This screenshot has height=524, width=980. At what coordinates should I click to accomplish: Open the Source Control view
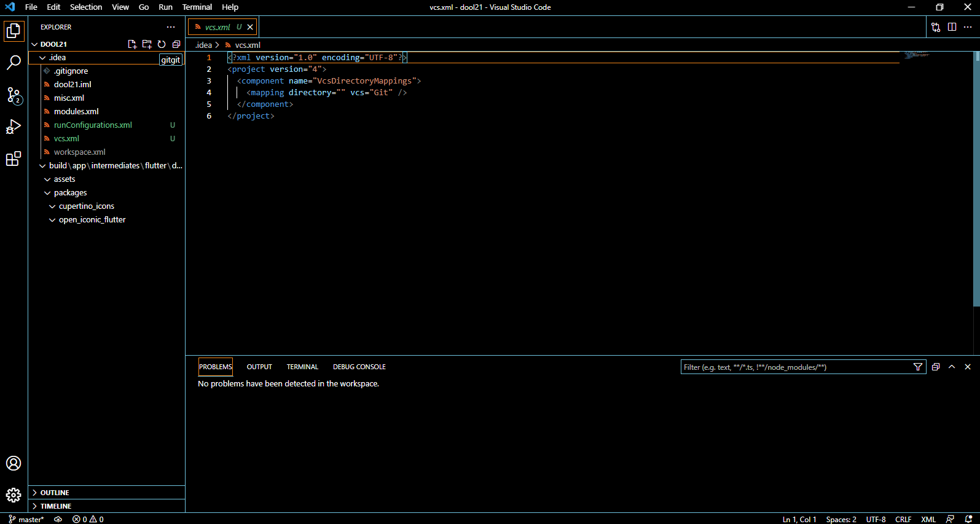click(x=14, y=95)
